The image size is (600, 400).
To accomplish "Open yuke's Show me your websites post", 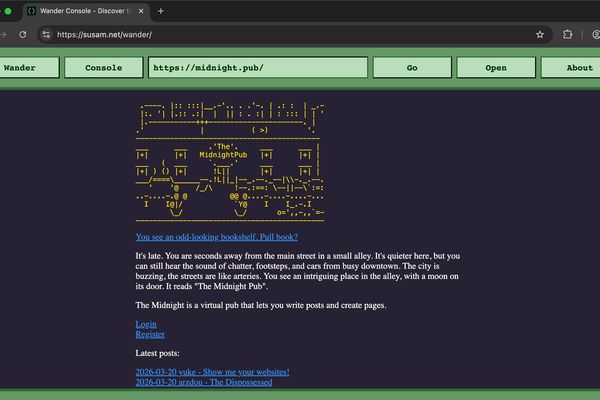I will [x=212, y=372].
